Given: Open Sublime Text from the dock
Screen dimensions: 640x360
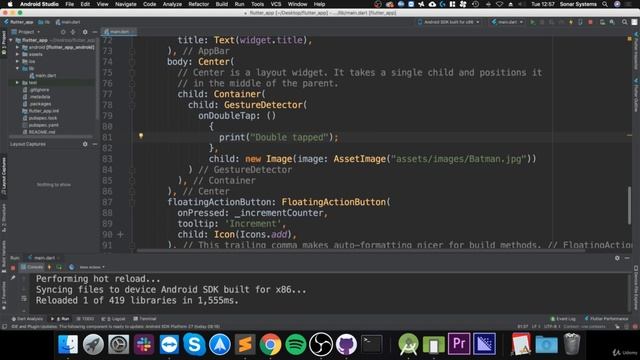Looking at the screenshot, I should [x=245, y=344].
